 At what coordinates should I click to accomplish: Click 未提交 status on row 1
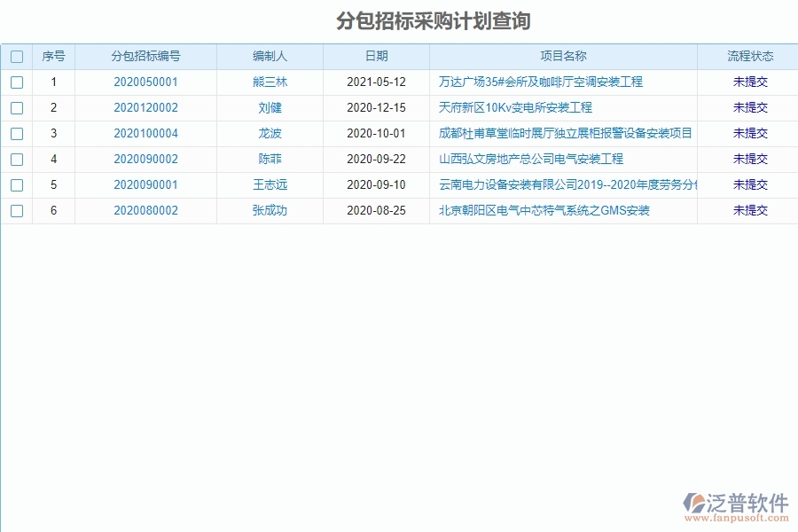click(749, 82)
